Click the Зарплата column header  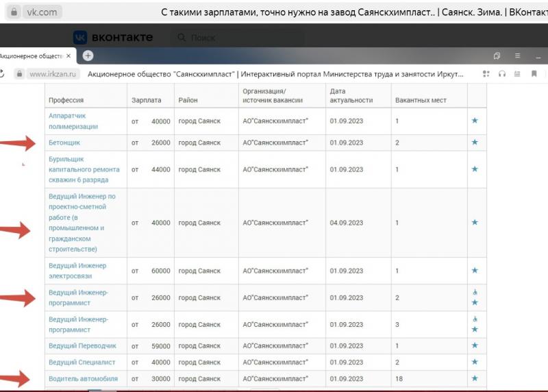146,100
